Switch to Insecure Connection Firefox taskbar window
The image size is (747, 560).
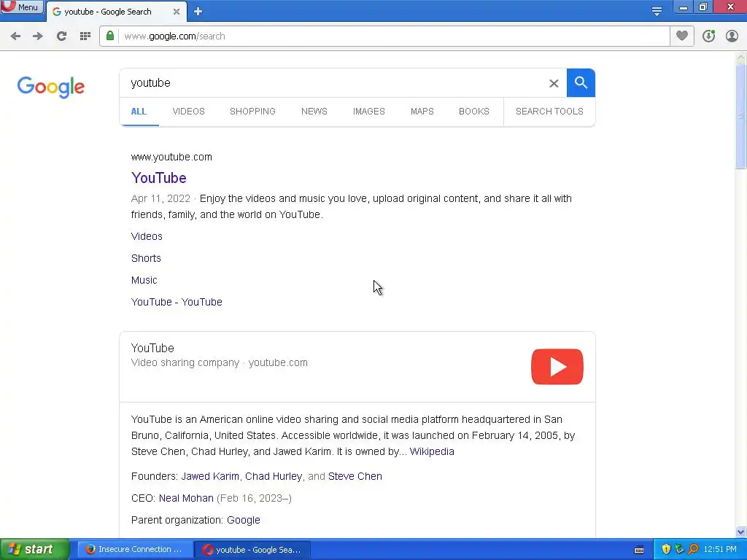click(135, 550)
